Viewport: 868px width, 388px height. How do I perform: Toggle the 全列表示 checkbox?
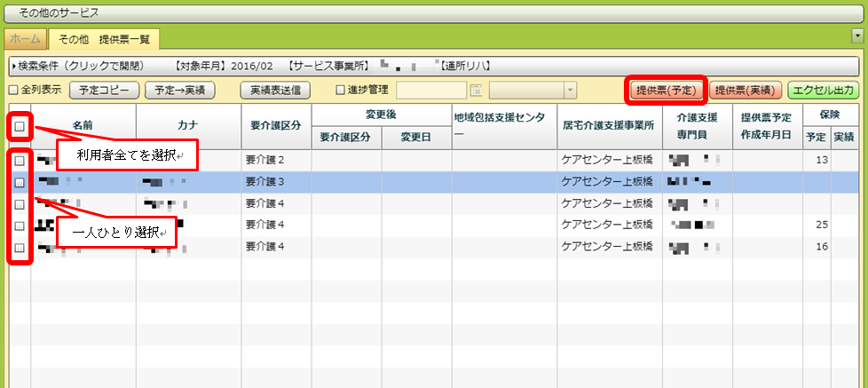pyautogui.click(x=12, y=90)
